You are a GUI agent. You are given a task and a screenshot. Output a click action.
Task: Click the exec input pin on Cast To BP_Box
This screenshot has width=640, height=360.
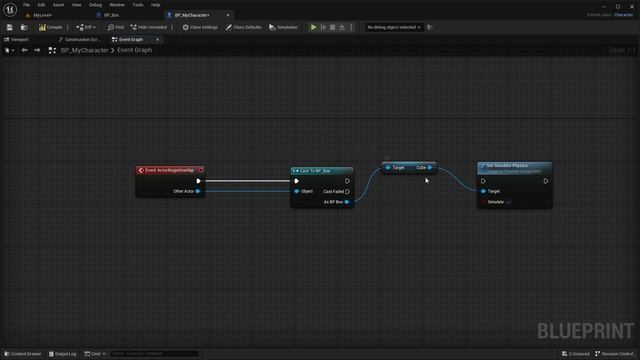pos(297,181)
